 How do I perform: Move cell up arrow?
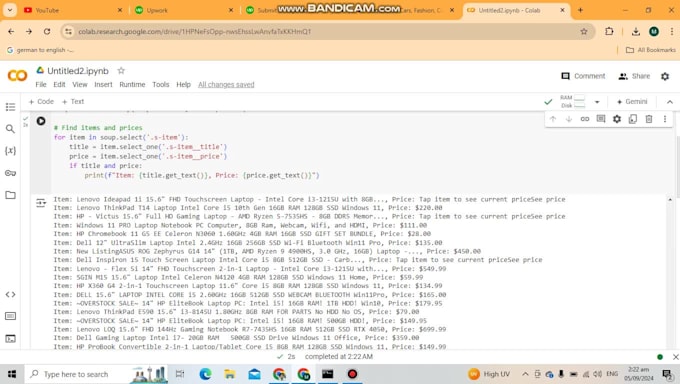coord(553,119)
